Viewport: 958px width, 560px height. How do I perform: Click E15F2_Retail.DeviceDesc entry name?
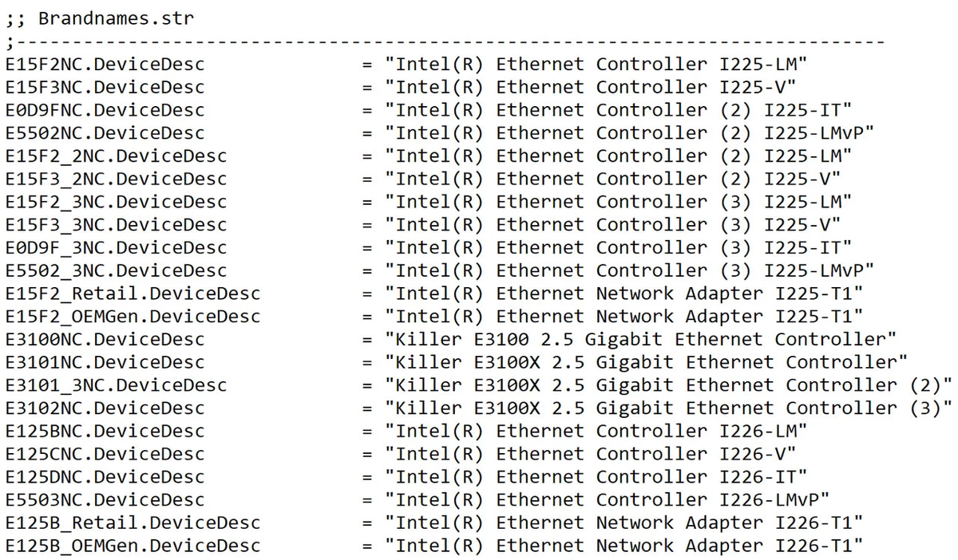(133, 294)
